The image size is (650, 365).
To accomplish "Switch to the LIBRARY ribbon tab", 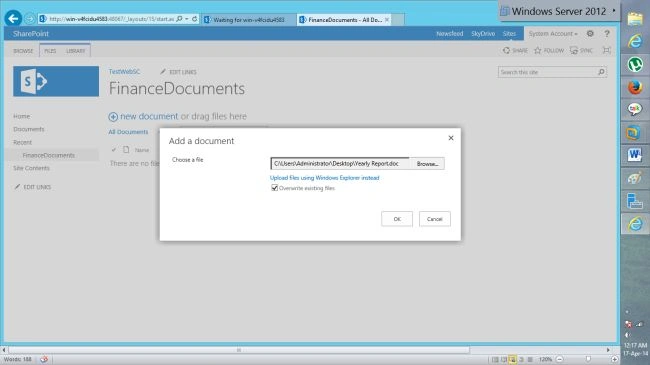I will [75, 51].
